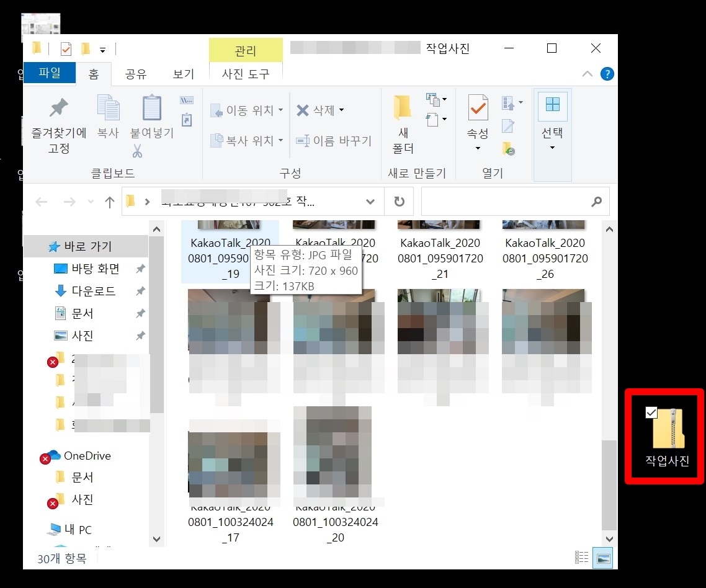Click the paste shortcut icon
Image resolution: width=706 pixels, height=588 pixels.
pyautogui.click(x=187, y=120)
